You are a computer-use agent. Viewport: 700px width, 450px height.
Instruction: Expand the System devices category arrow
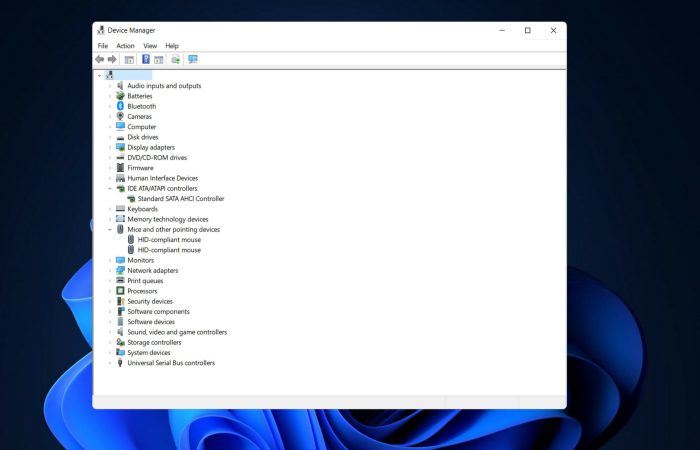110,353
